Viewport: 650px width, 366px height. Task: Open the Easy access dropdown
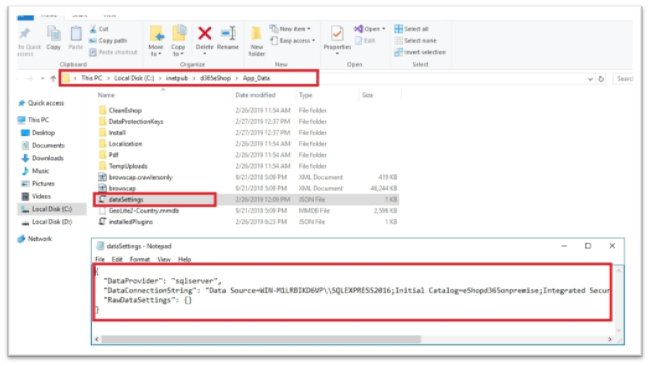point(293,41)
